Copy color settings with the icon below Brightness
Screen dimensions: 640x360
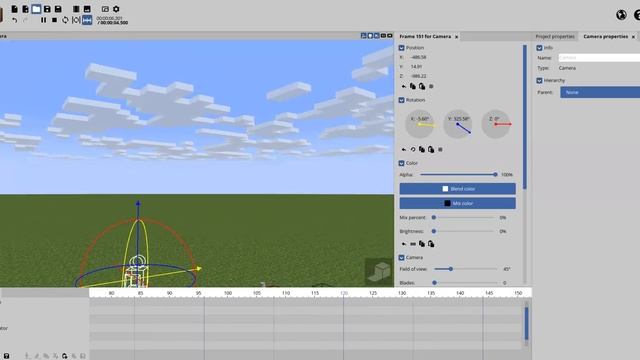click(x=422, y=244)
